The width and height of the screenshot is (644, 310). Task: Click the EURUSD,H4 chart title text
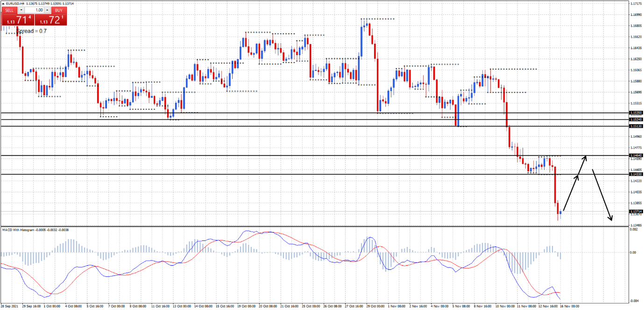tap(15, 4)
